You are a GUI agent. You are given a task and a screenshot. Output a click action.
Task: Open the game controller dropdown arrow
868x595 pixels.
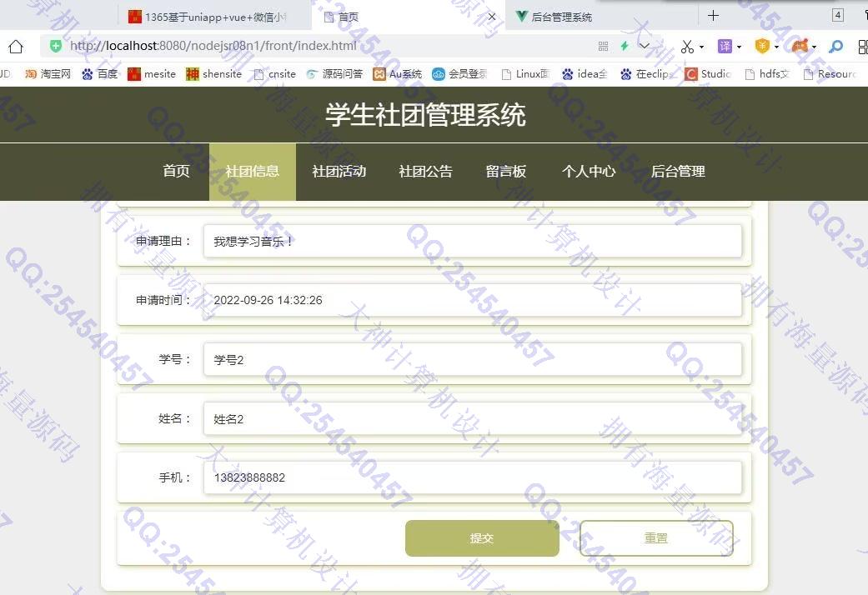click(815, 47)
